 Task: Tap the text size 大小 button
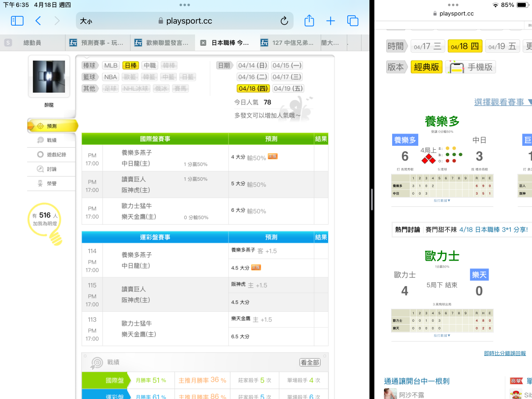click(x=86, y=21)
